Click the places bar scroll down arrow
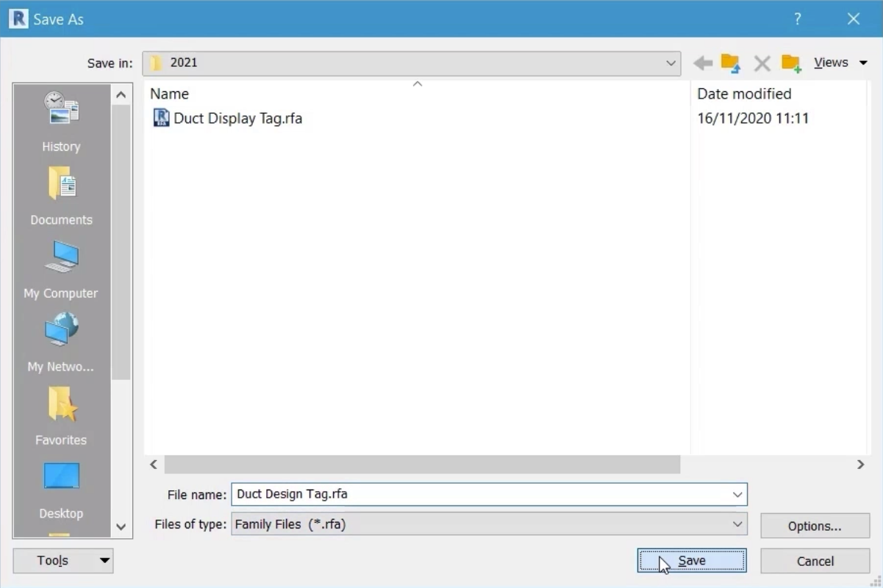Image resolution: width=883 pixels, height=588 pixels. pyautogui.click(x=121, y=527)
